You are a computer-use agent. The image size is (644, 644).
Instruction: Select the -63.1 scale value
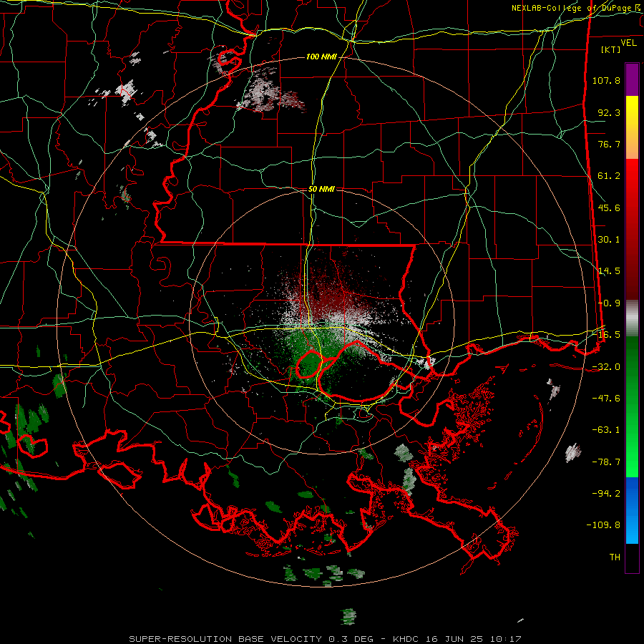(x=606, y=430)
